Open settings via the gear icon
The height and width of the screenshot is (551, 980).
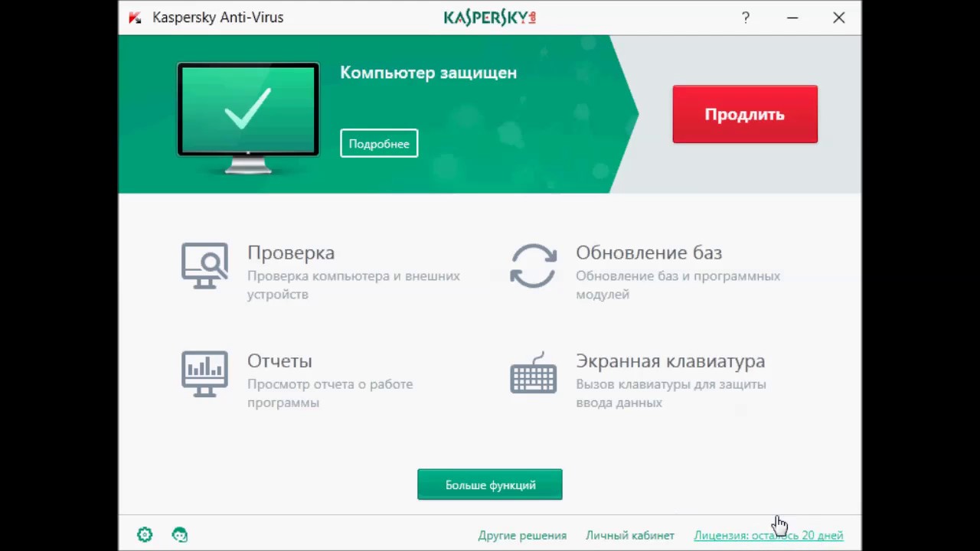145,535
